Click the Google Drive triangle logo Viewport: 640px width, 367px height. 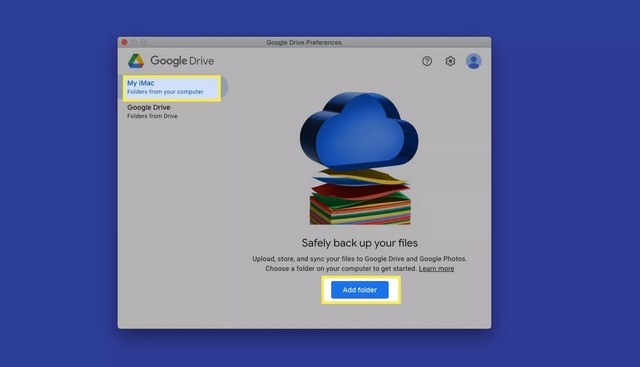tap(136, 61)
